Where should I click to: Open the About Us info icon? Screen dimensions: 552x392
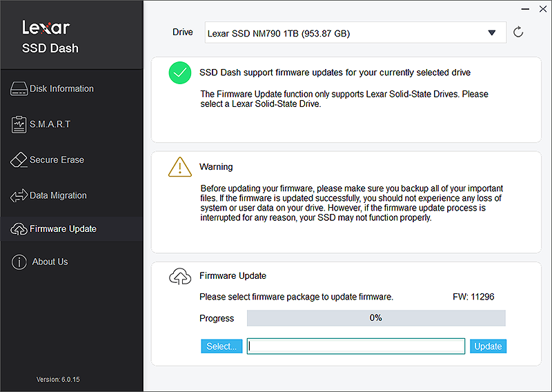(x=19, y=262)
